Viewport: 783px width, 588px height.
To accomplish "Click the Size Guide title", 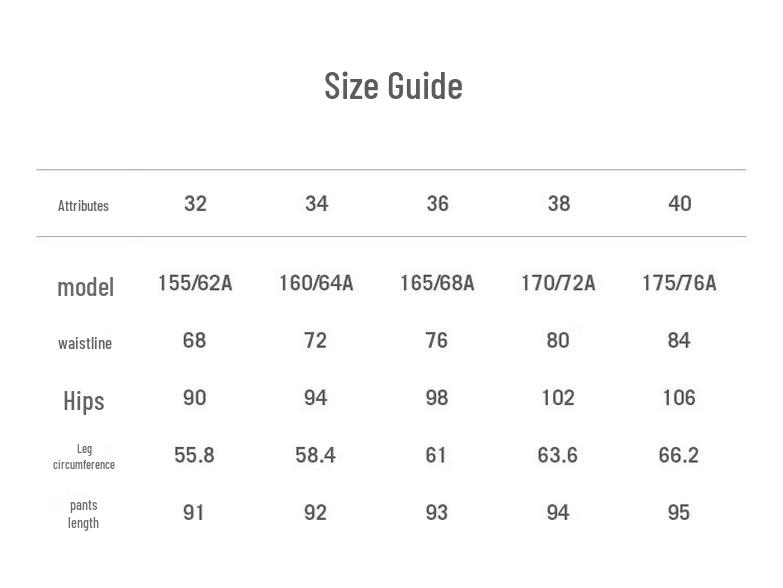I will click(393, 86).
